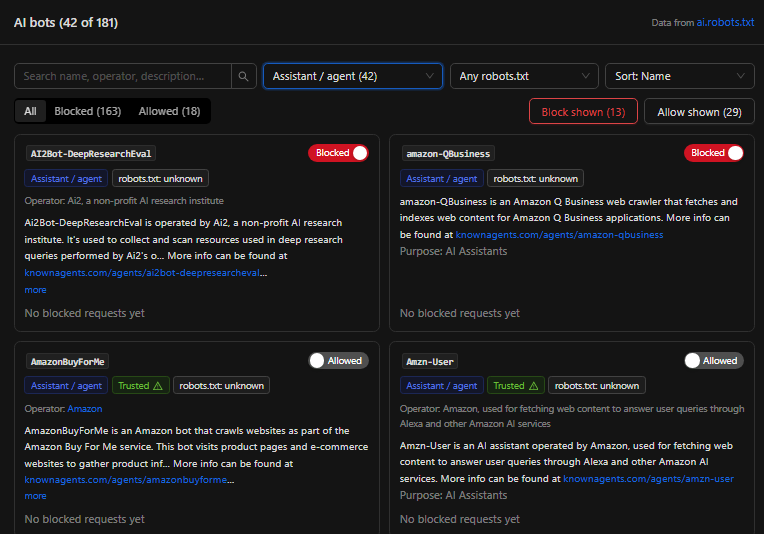
Task: Click Block shown (13) button
Action: click(583, 112)
